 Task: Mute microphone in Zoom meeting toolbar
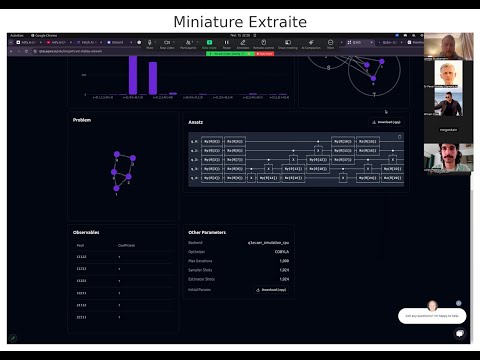150,43
